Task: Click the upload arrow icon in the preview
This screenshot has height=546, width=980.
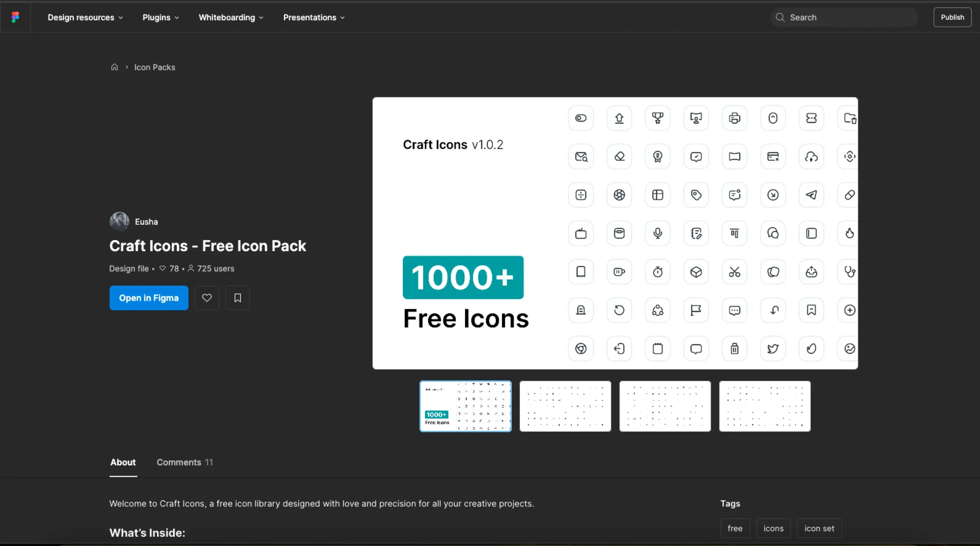Action: 619,118
